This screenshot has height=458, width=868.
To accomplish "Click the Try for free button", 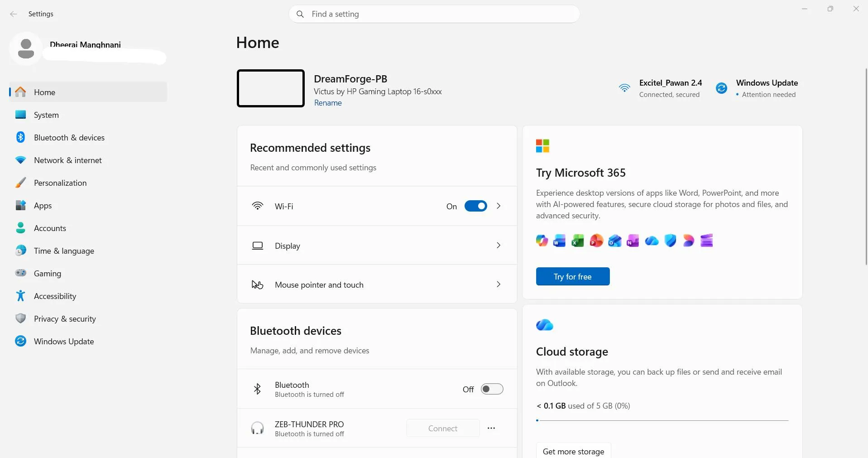I will pos(573,276).
